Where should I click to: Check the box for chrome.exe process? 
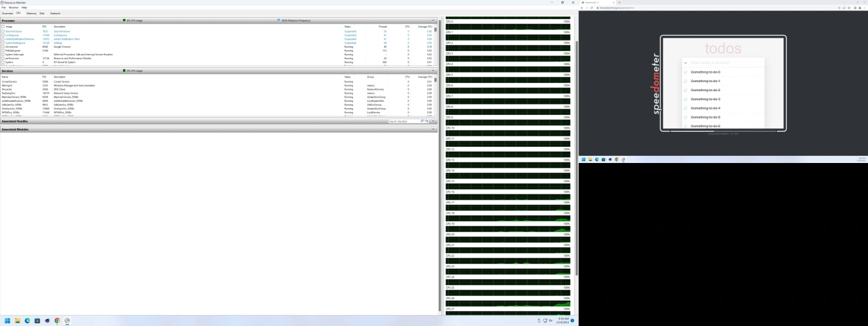3,47
